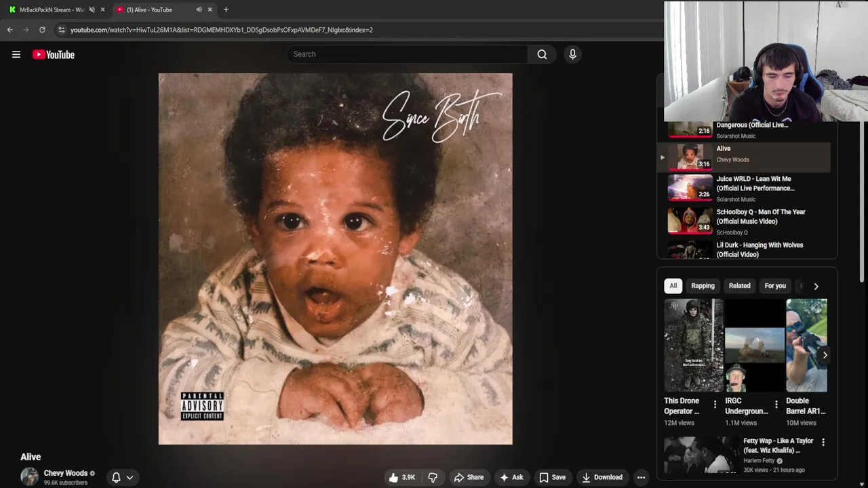Open the YouTube guide hamburger menu
This screenshot has width=868, height=488.
pos(16,54)
